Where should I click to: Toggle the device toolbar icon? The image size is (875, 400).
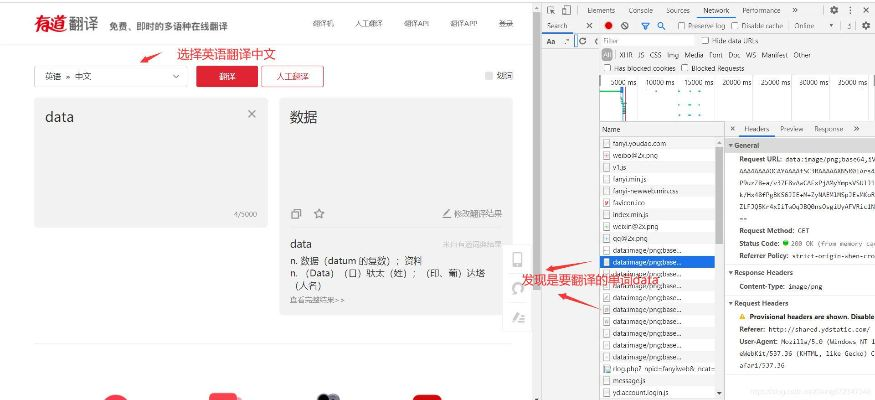click(x=566, y=10)
